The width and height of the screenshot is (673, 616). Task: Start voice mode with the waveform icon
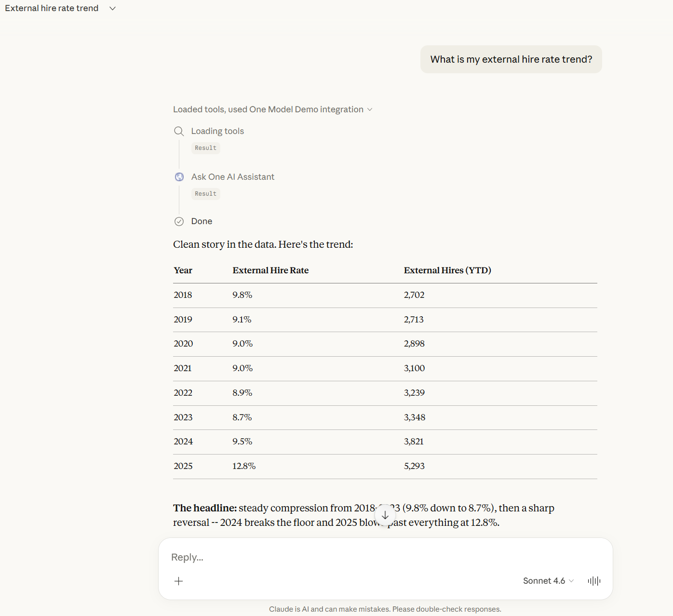click(594, 581)
